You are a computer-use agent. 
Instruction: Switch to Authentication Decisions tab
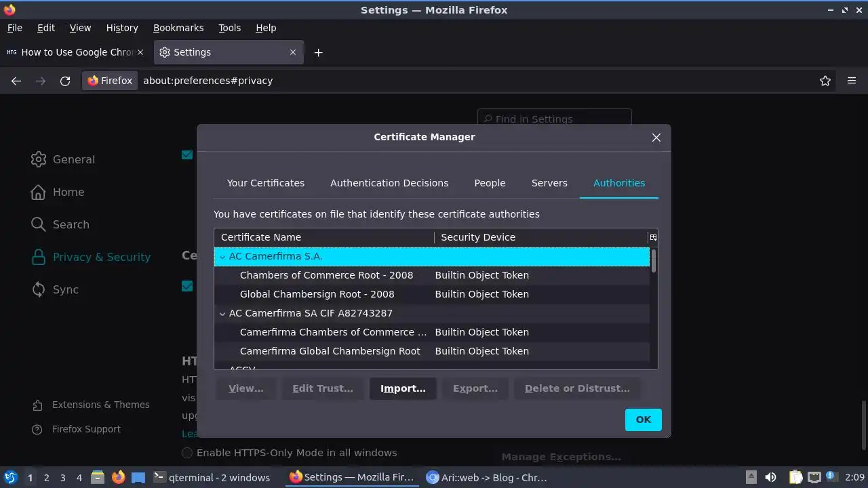click(x=389, y=183)
